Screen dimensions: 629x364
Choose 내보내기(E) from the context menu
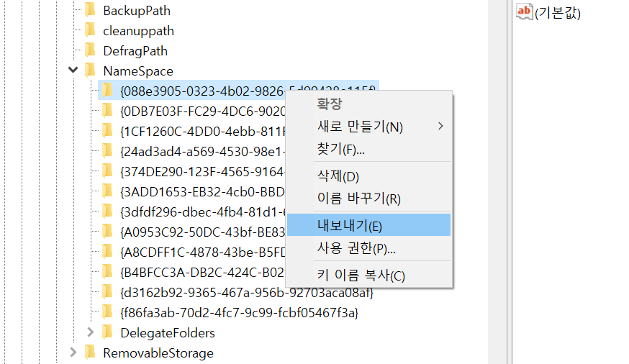[x=368, y=225]
